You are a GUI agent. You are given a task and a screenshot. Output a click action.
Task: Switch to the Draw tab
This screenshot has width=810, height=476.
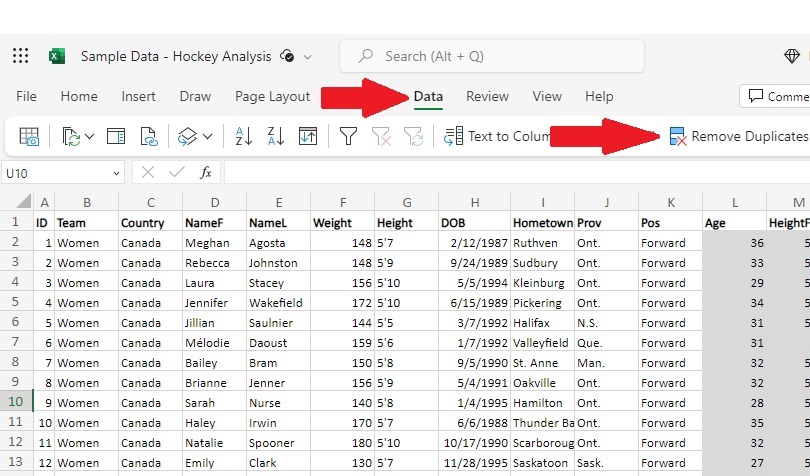tap(195, 97)
